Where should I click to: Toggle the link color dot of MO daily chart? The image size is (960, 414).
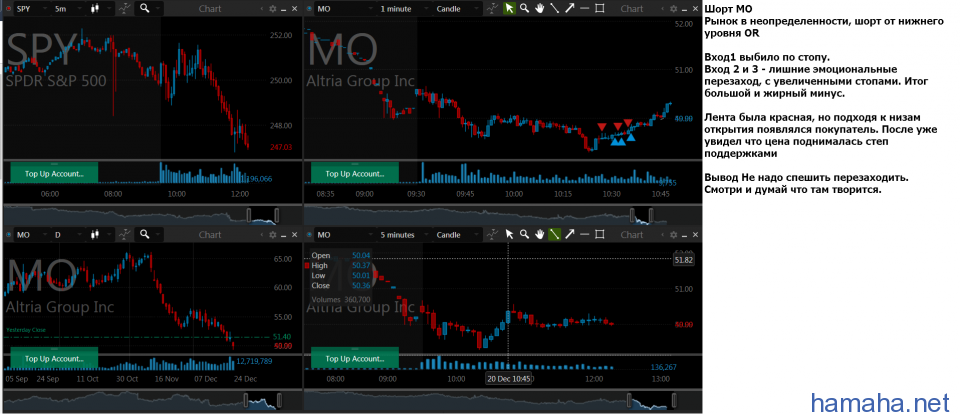coord(8,235)
